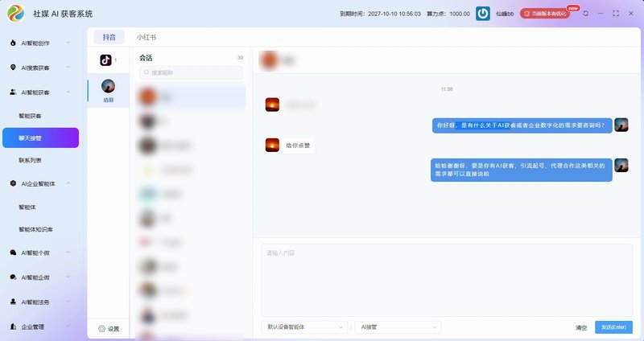Click the blue power icon in the header

tap(482, 14)
